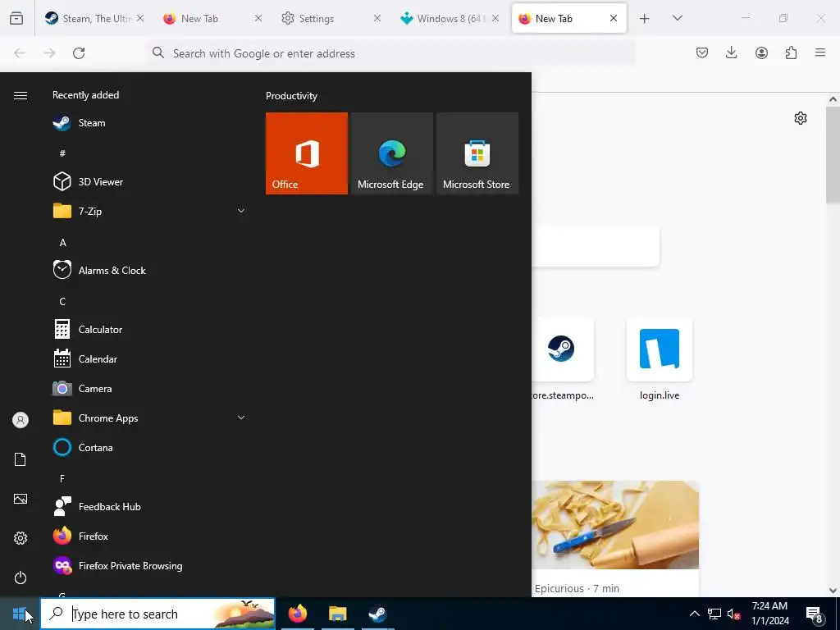Open File Explorer from the taskbar

pos(337,614)
